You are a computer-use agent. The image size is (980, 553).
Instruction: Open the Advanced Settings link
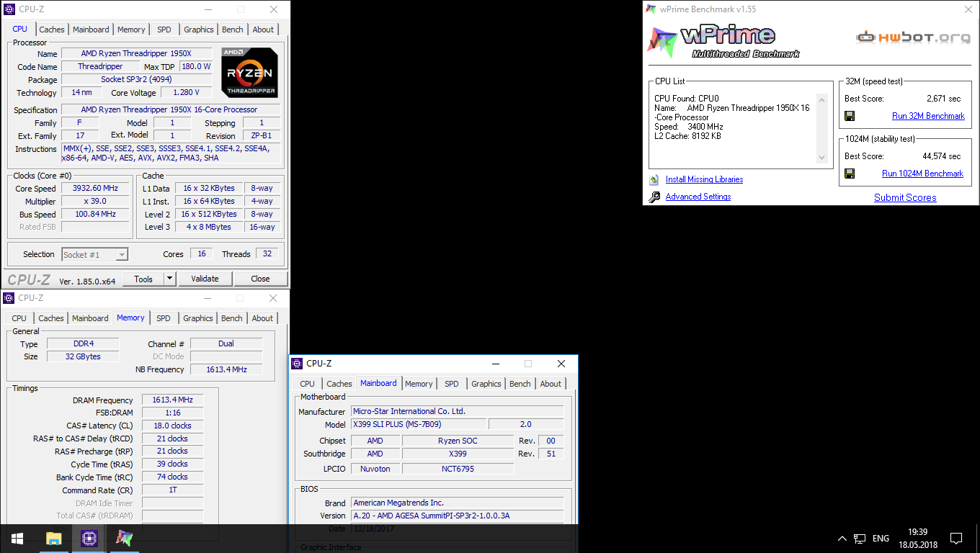[698, 197]
